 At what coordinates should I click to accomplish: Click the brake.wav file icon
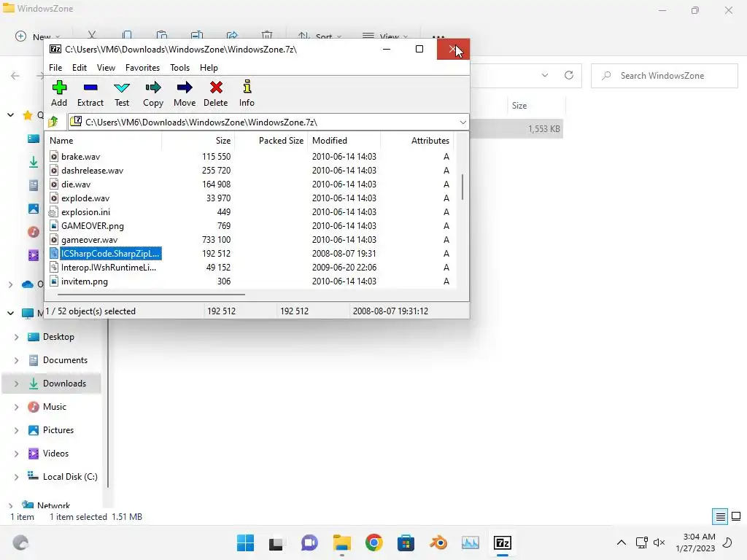coord(54,156)
